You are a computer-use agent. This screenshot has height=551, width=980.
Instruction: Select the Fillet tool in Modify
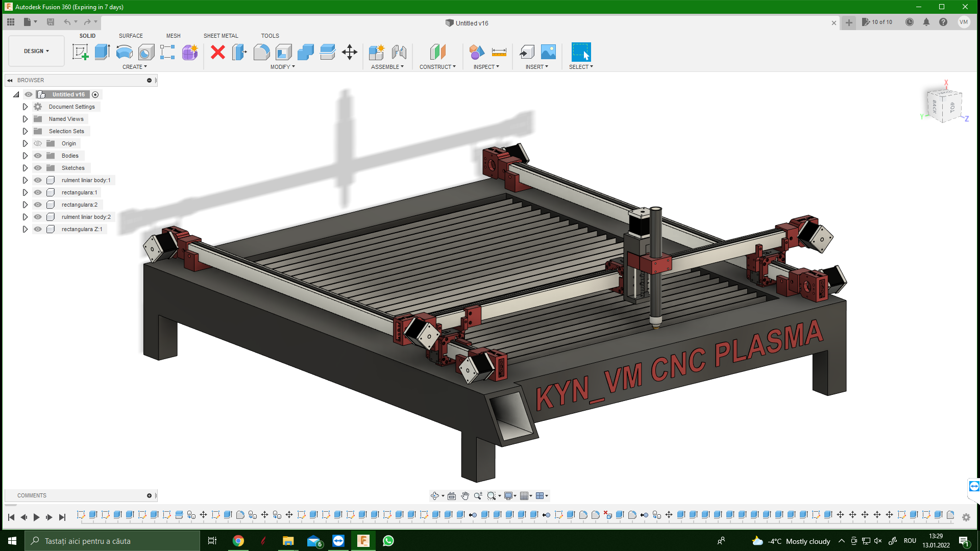click(x=262, y=52)
